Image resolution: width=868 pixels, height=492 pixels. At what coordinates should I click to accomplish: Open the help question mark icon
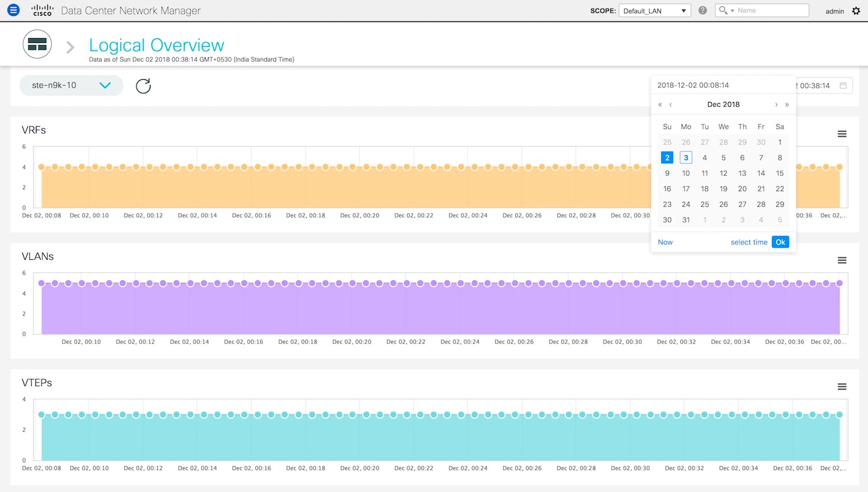(x=703, y=10)
